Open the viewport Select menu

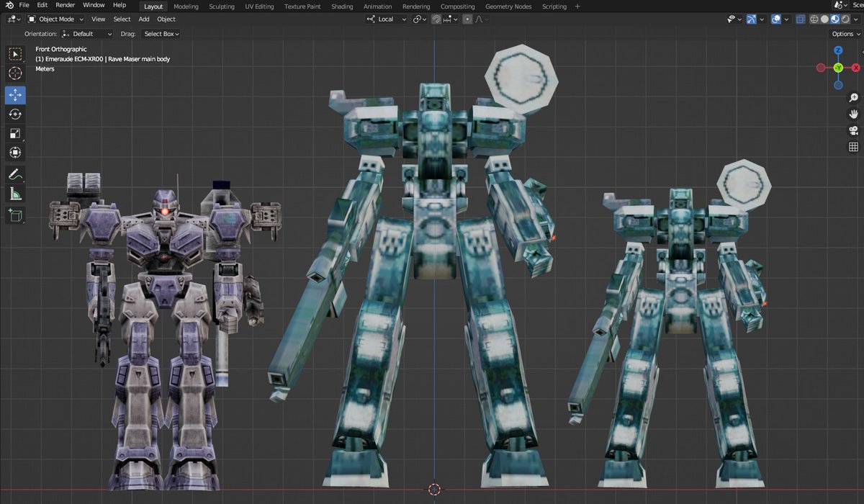click(122, 19)
